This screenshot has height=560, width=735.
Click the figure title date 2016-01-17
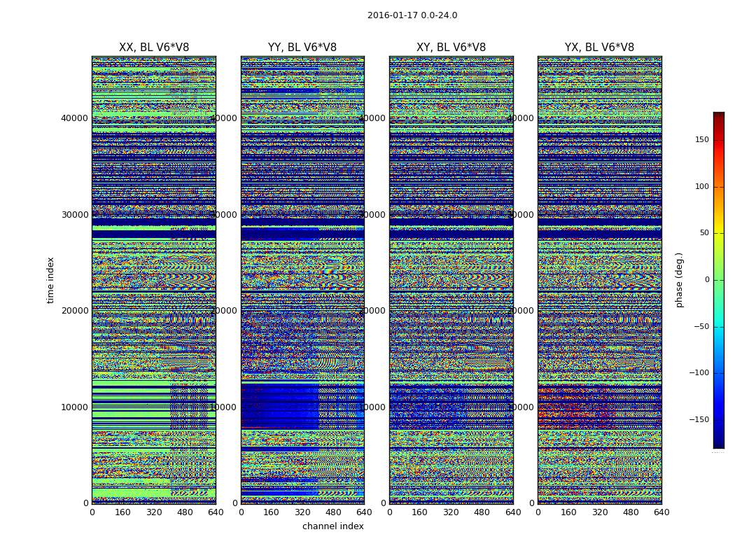[412, 15]
